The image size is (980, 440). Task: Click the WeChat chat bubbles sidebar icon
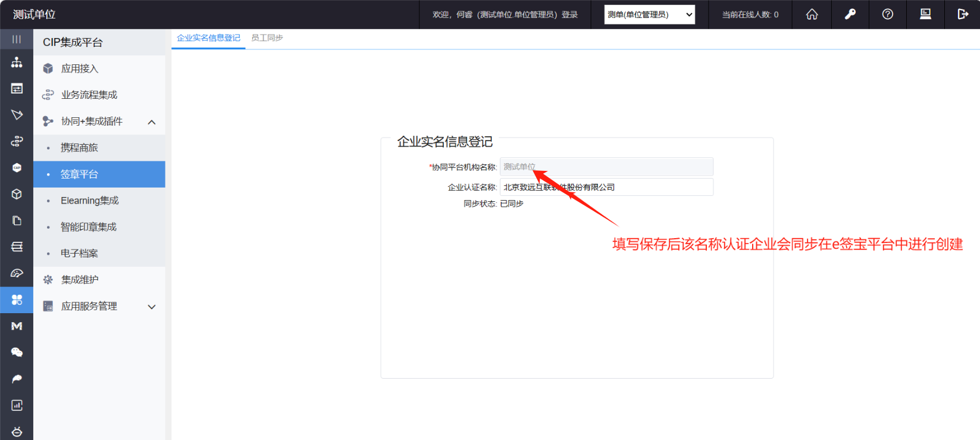tap(17, 352)
